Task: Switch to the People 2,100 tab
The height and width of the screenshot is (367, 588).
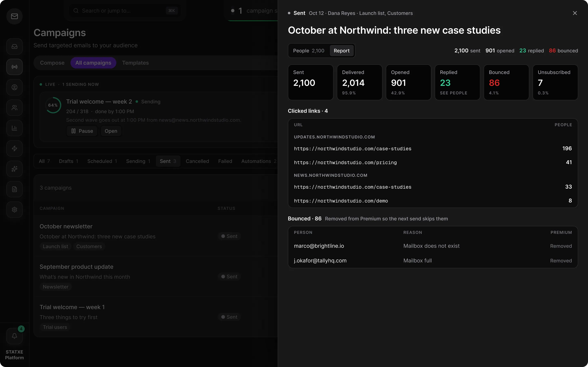Action: coord(308,51)
